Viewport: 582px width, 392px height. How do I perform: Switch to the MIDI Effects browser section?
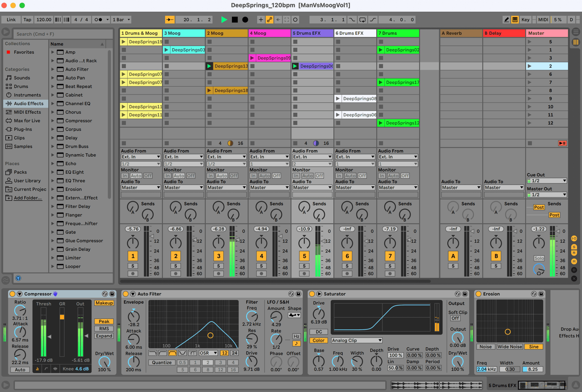tap(26, 112)
